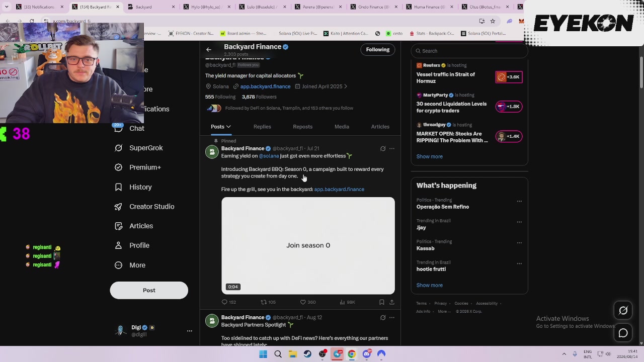This screenshot has height=362, width=644.
Task: Click Show more under live spaces
Action: [429, 156]
